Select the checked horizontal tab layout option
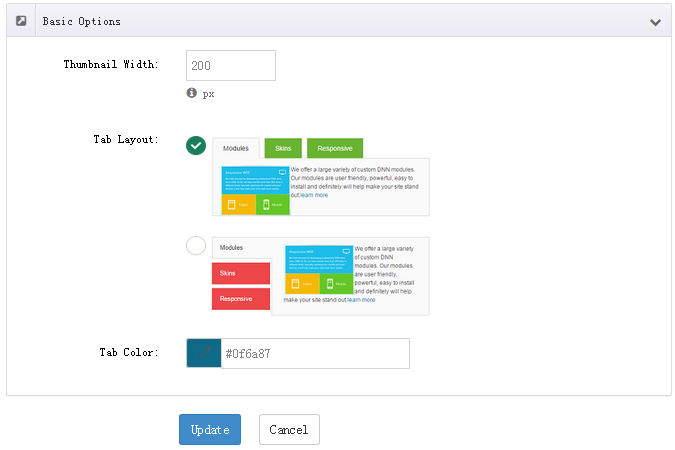This screenshot has height=450, width=675. [196, 146]
